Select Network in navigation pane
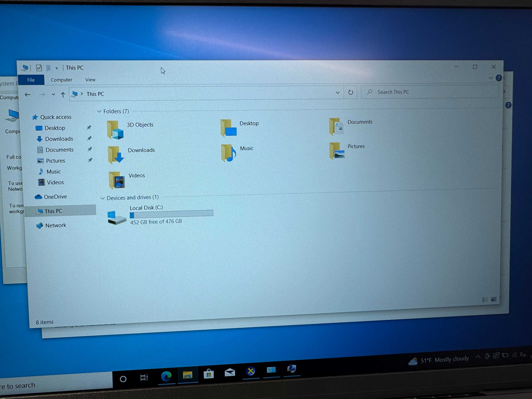 point(56,225)
